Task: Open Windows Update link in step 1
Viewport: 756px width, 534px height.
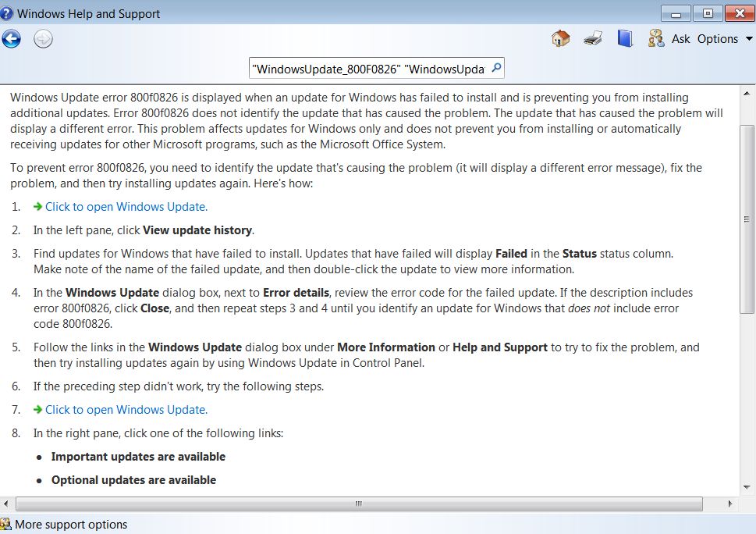Action: (126, 206)
